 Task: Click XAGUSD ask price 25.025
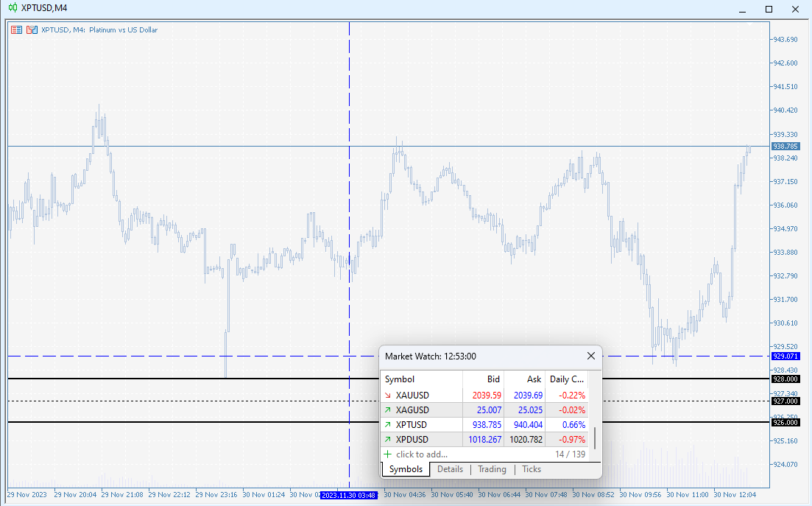pyautogui.click(x=530, y=410)
